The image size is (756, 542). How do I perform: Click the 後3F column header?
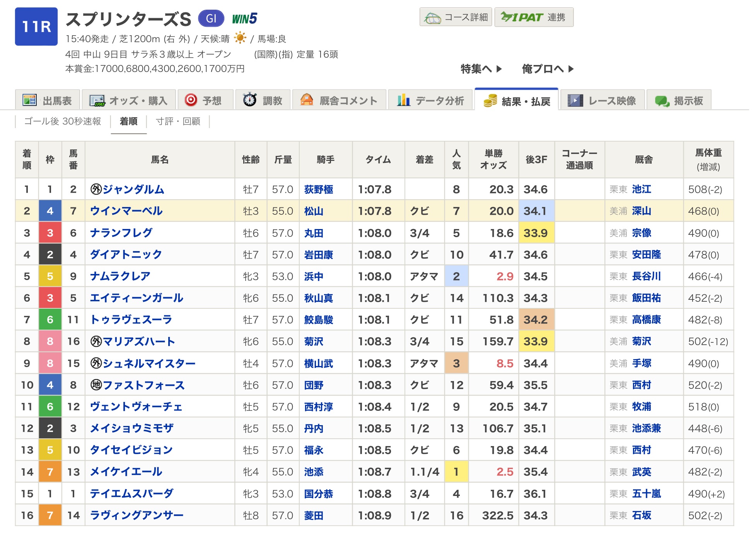[536, 159]
